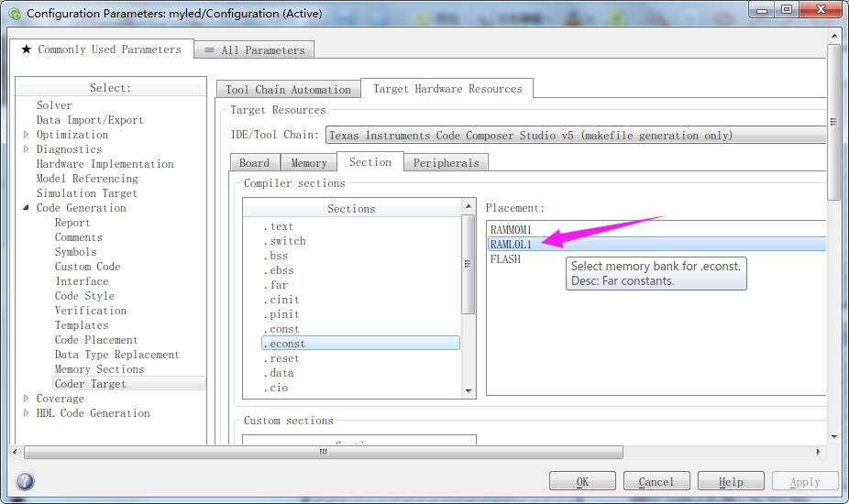Expand the Optimization tree node

click(x=26, y=135)
